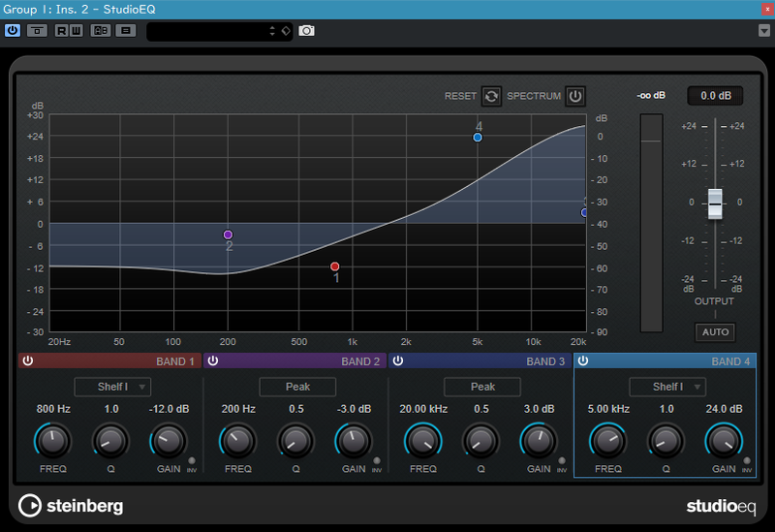
Task: Click Band 1 gain value -12.0 dB
Action: coord(169,409)
